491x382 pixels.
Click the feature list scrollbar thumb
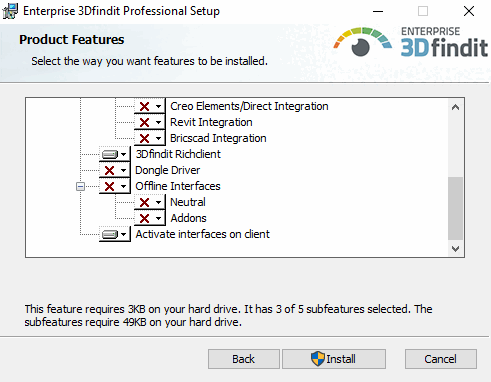(x=455, y=208)
